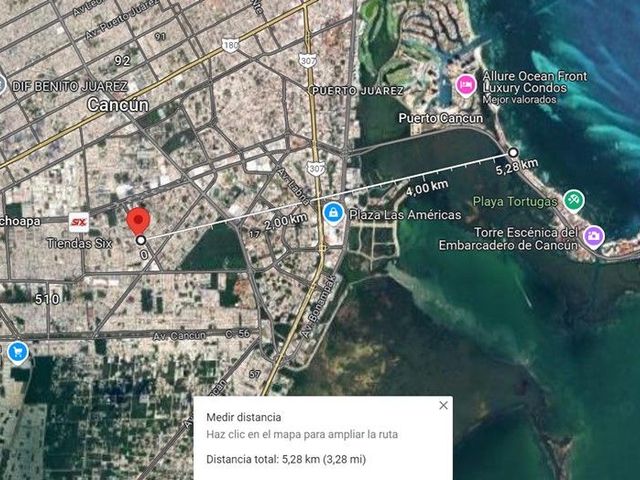The width and height of the screenshot is (640, 480).
Task: Open the Allure Ocean Front hotel pin
Action: click(x=465, y=85)
